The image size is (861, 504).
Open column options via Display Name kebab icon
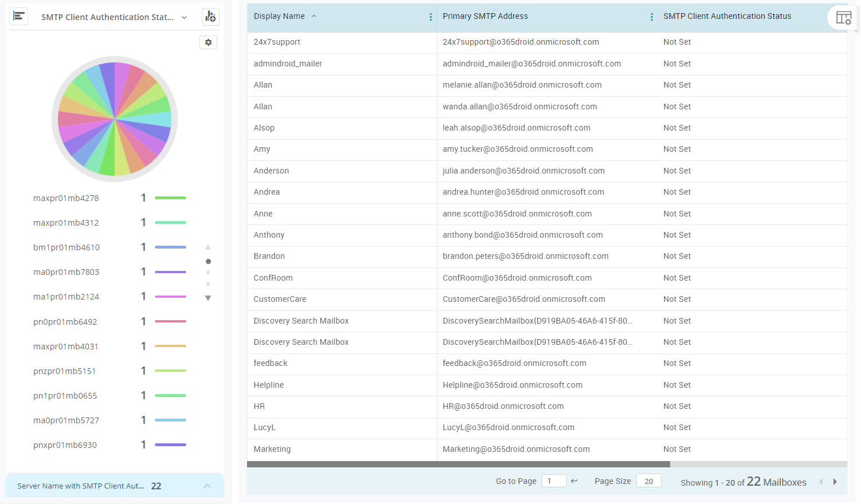point(430,17)
